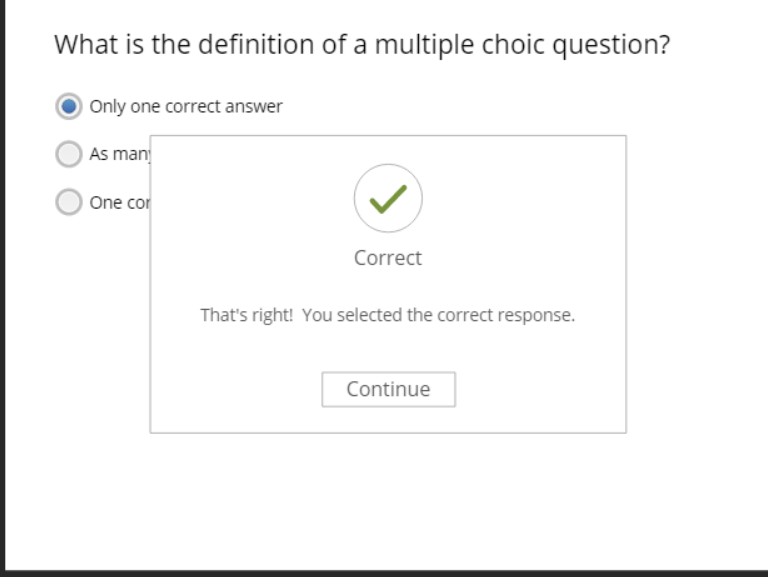Pick the radio button beginning "One cor"
This screenshot has height=577, width=768.
pyautogui.click(x=69, y=202)
